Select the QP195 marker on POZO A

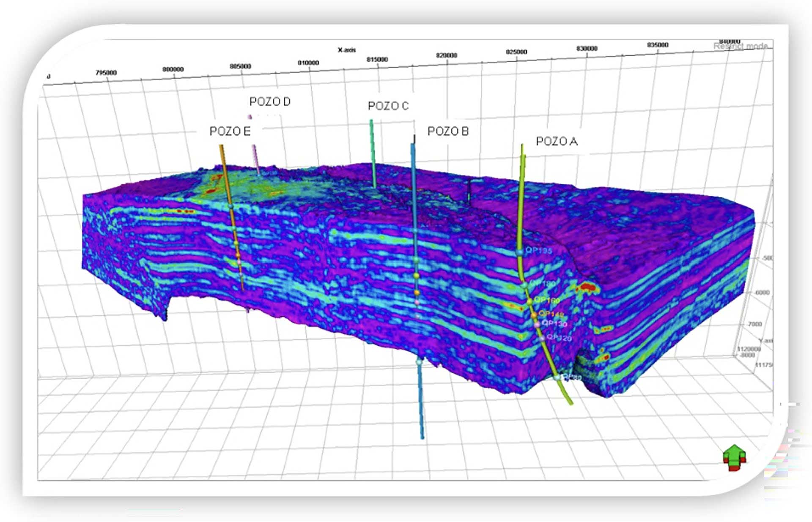pos(520,252)
